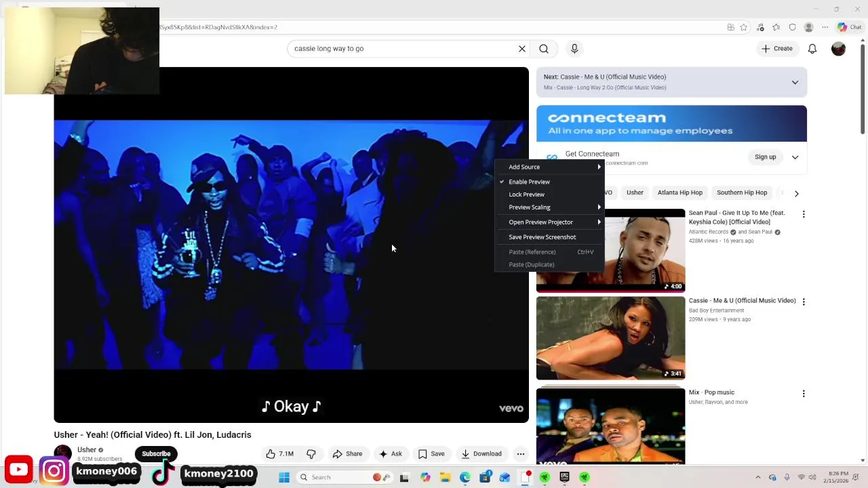Screen dimensions: 868x488
Task: Open Edge settings and more ellipsis
Action: click(x=825, y=27)
